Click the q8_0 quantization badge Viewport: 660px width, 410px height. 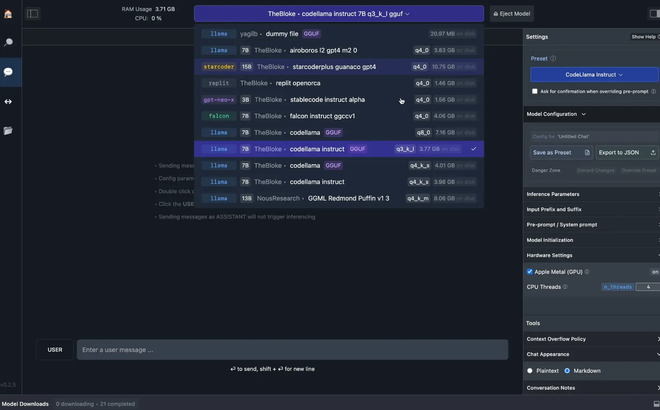pos(423,133)
